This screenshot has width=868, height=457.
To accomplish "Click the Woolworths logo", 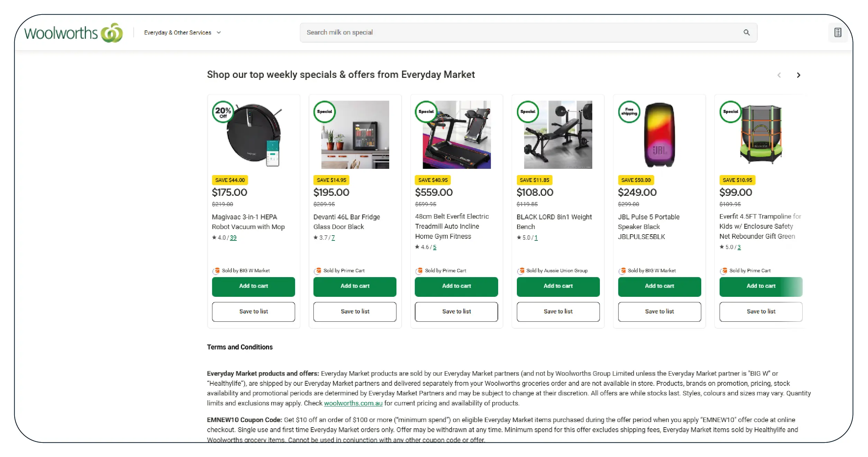I will click(x=73, y=33).
